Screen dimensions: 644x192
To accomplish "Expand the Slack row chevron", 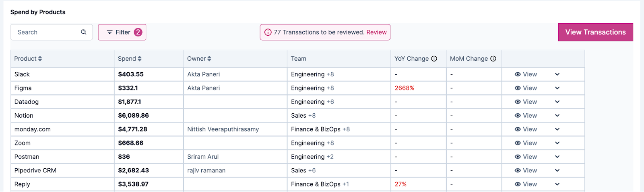I will [x=557, y=74].
